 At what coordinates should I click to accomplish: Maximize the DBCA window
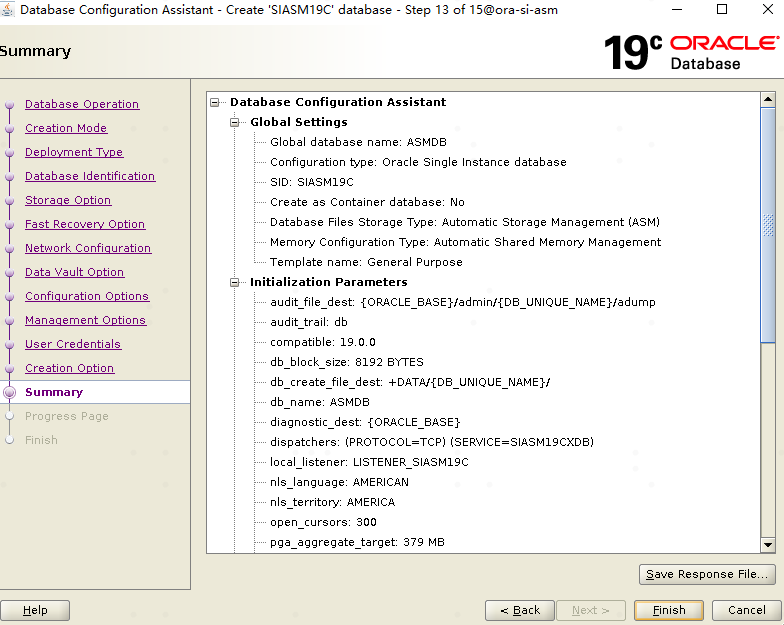[x=722, y=9]
